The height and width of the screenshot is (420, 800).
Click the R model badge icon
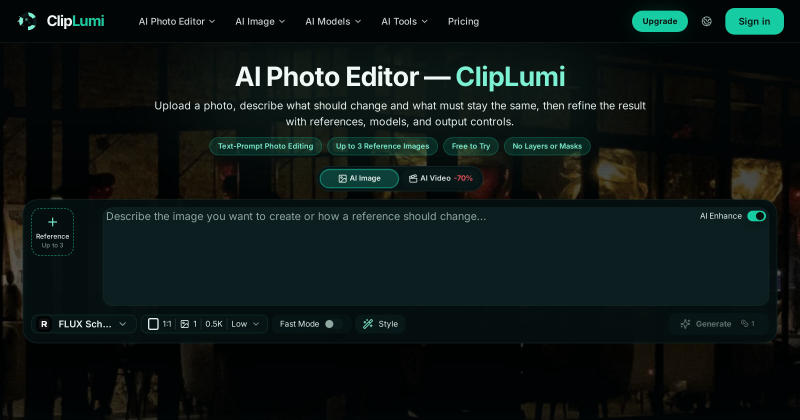44,324
